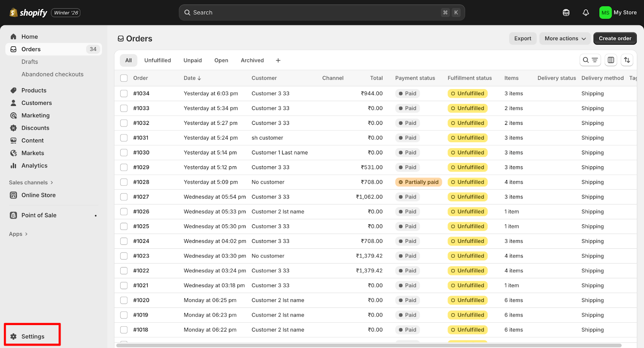The height and width of the screenshot is (348, 644).
Task: Click the Shopify logo
Action: 28,12
